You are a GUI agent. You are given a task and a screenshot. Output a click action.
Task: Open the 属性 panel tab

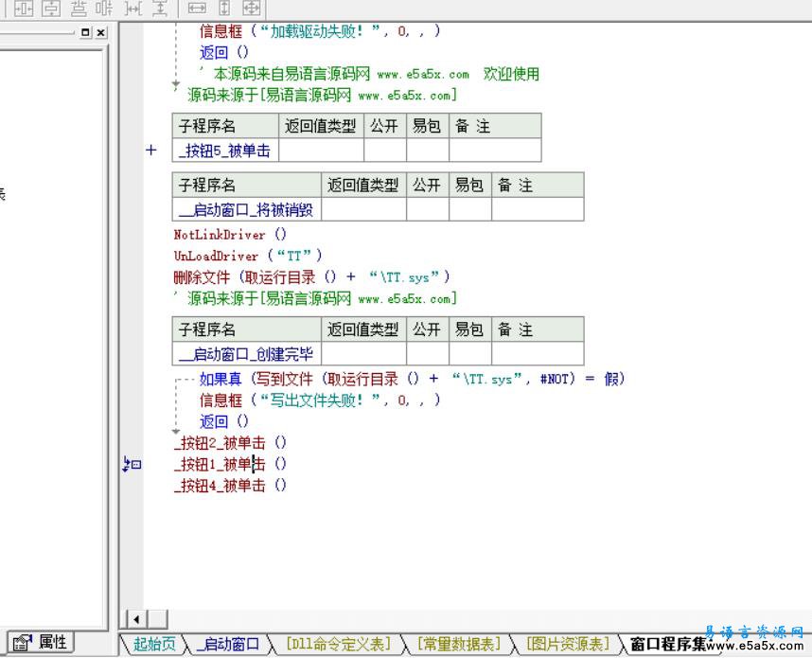coord(41,643)
